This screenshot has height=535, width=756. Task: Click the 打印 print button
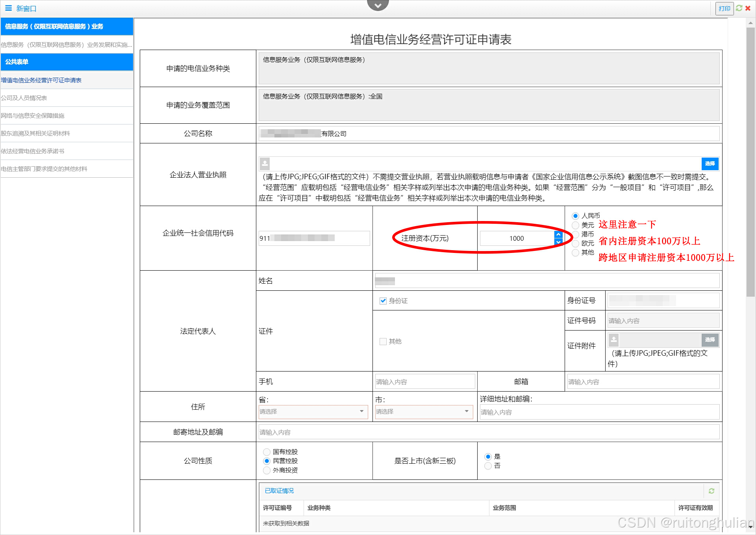(724, 8)
